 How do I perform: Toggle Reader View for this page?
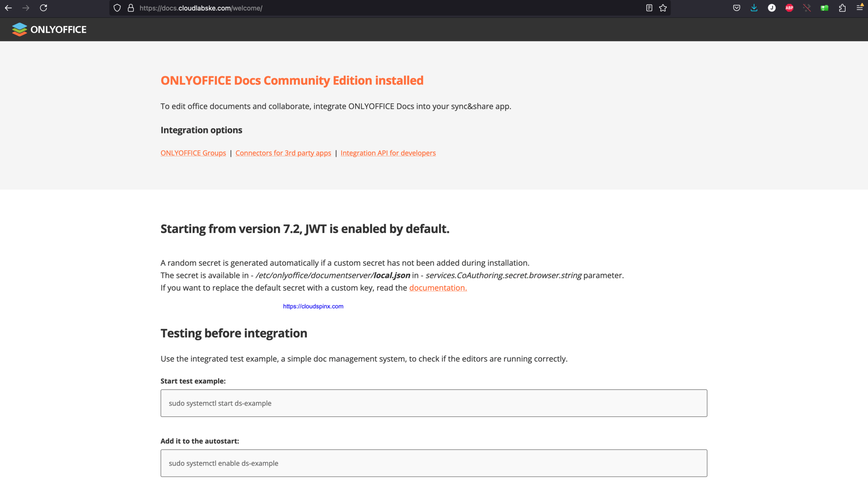pos(649,8)
